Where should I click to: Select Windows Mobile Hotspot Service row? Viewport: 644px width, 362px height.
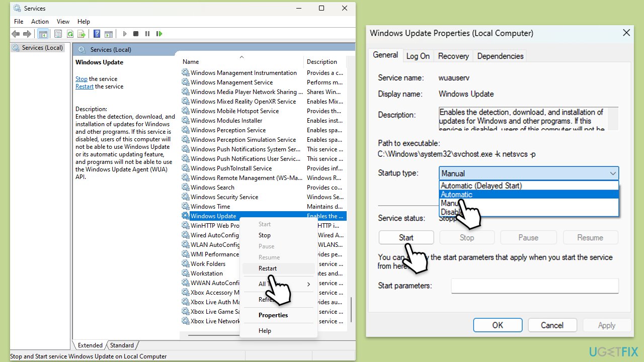point(264,111)
